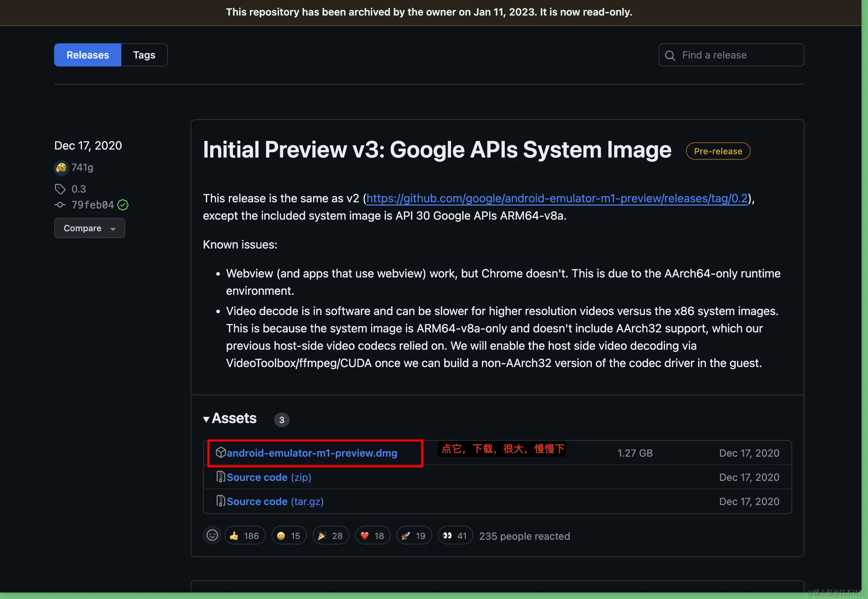
Task: Toggle the eyes reaction 41
Action: [x=455, y=535]
